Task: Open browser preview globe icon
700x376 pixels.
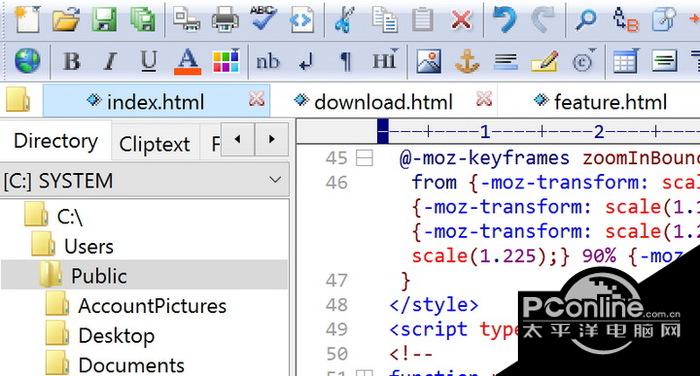Action: 27,61
